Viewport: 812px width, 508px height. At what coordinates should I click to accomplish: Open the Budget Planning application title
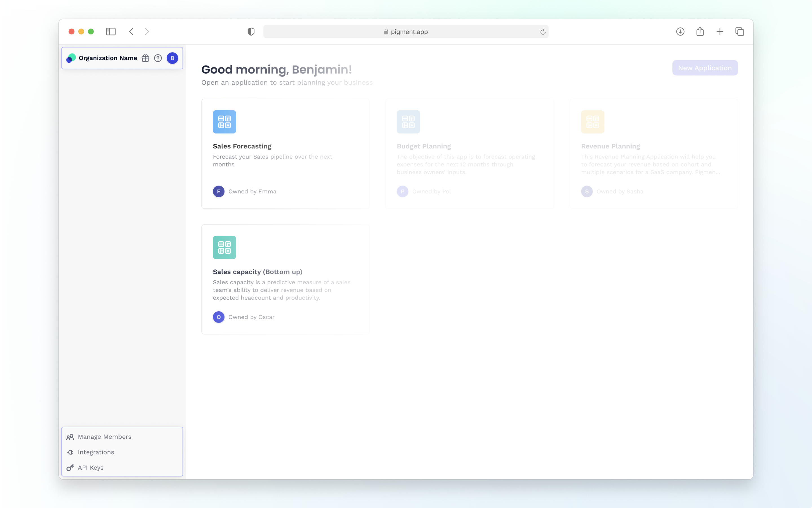[x=424, y=146]
